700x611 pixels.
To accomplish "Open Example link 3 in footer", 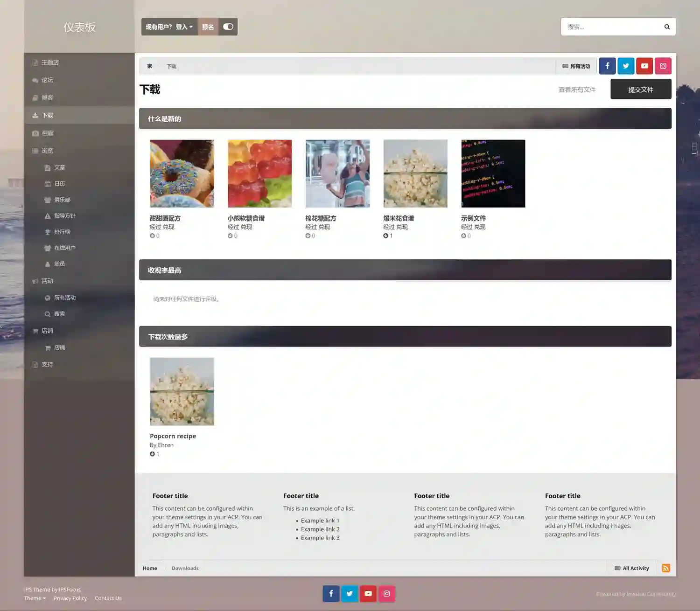I will pyautogui.click(x=320, y=538).
